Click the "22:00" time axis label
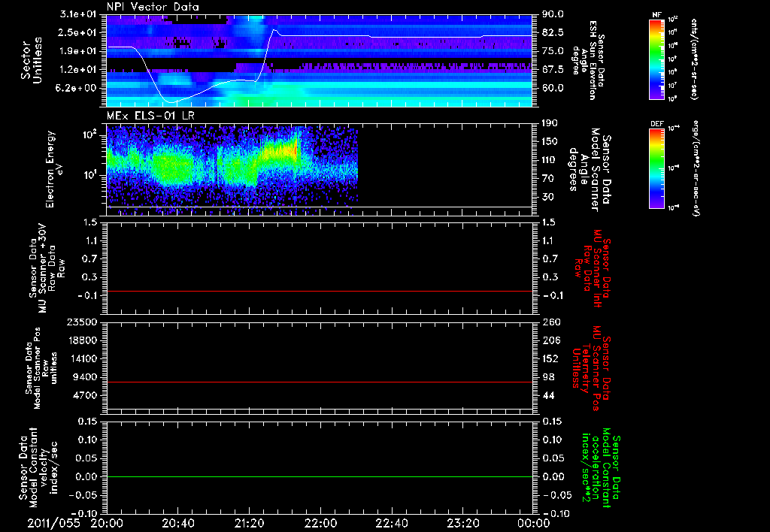Viewport: 770px width, 532px height. 320,523
